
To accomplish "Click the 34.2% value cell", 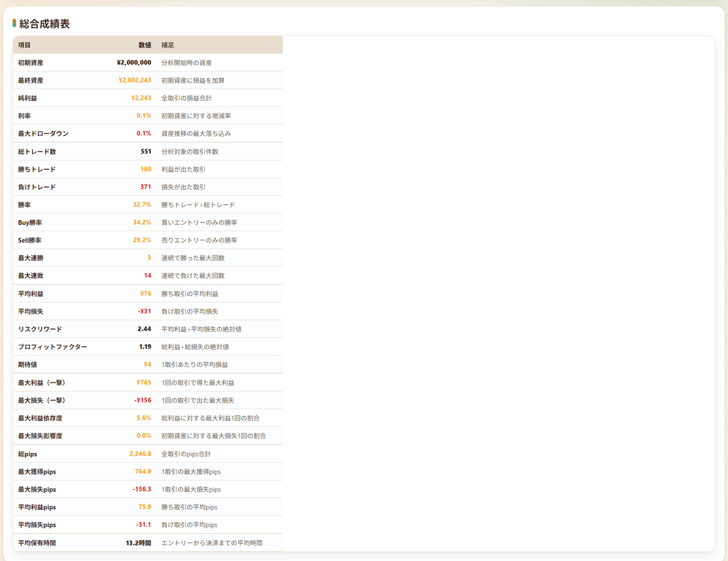I will (x=142, y=222).
